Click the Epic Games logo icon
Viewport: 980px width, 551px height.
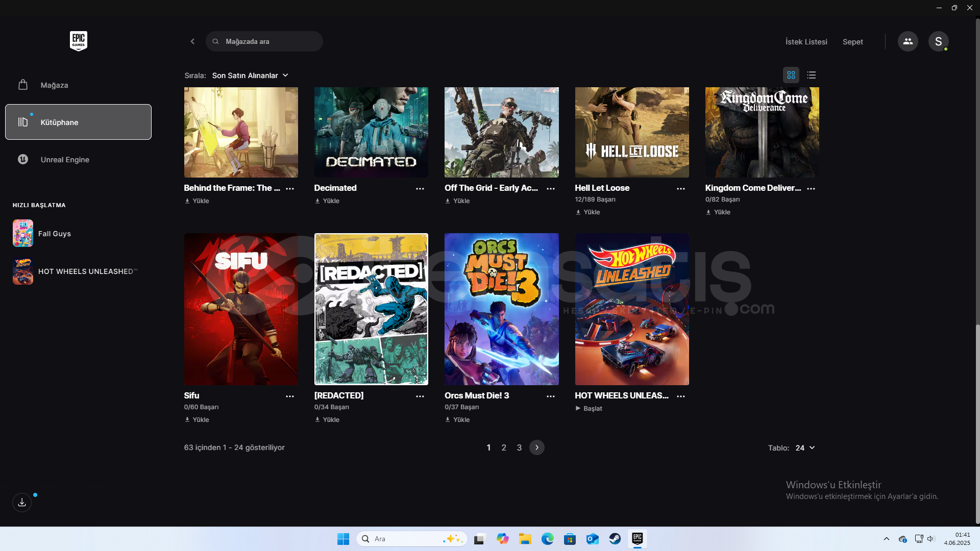78,41
